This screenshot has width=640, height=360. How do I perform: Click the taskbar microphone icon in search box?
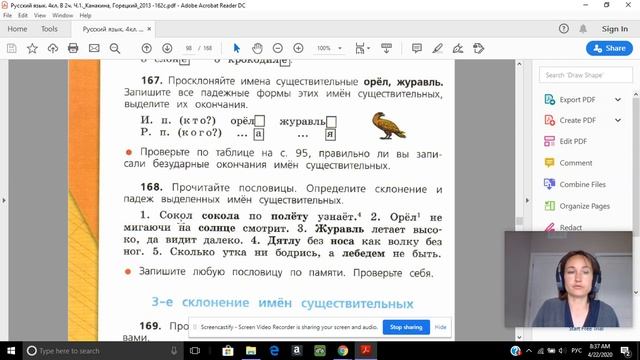174,351
